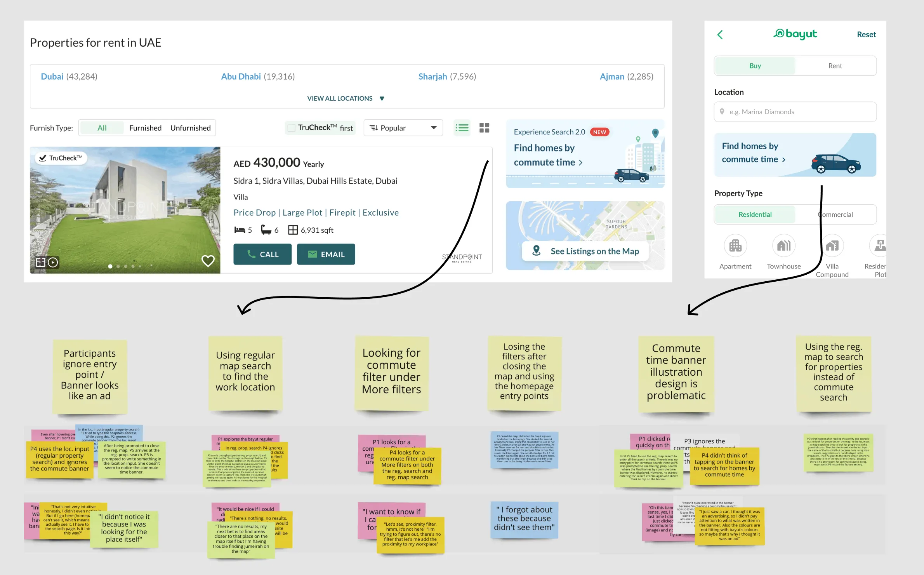Click the Reset link in mobile panel
The image size is (924, 575).
pyautogui.click(x=866, y=35)
